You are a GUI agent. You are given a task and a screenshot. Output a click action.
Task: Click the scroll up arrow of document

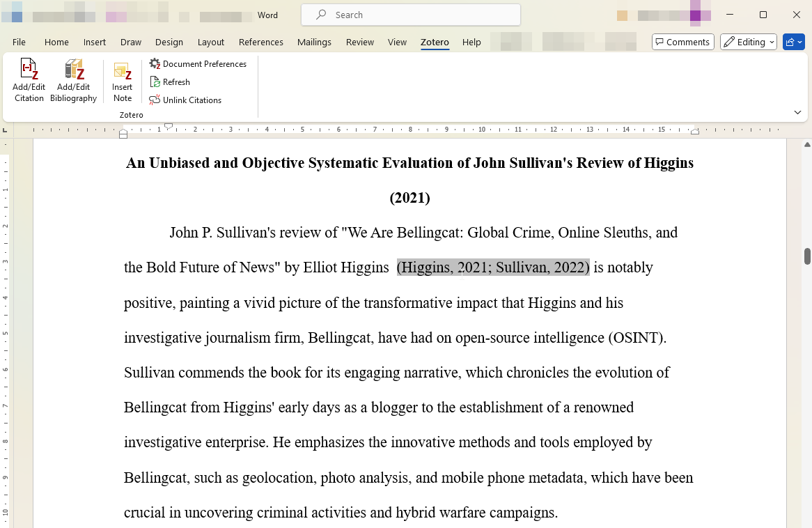[x=807, y=144]
